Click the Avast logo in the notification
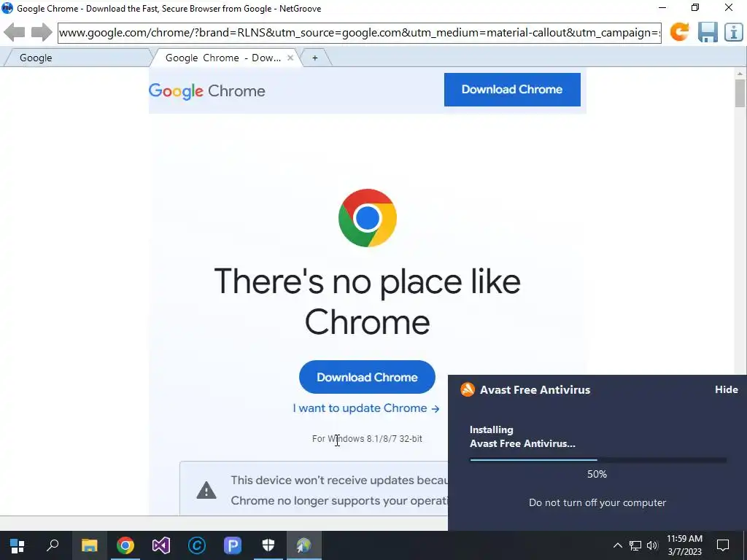Viewport: 747px width, 560px height. point(468,389)
